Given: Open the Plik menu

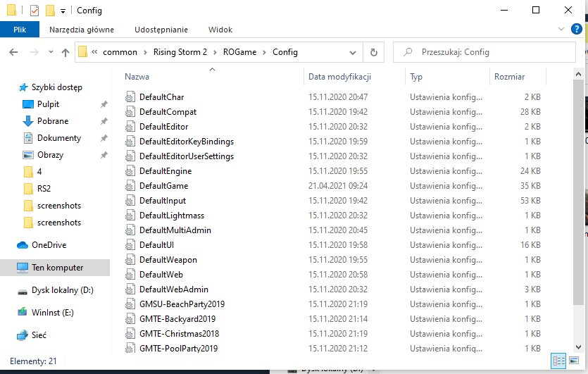Looking at the screenshot, I should pyautogui.click(x=20, y=30).
